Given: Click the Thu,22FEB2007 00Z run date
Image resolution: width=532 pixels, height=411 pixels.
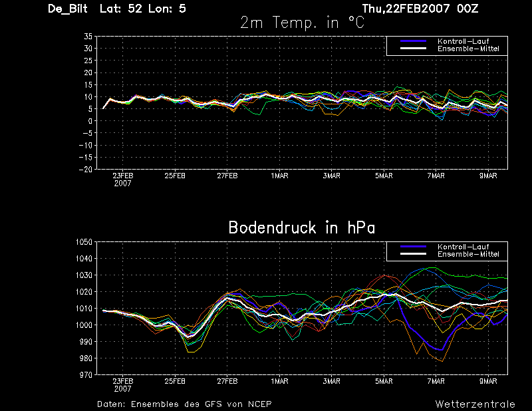Looking at the screenshot, I should point(420,9).
